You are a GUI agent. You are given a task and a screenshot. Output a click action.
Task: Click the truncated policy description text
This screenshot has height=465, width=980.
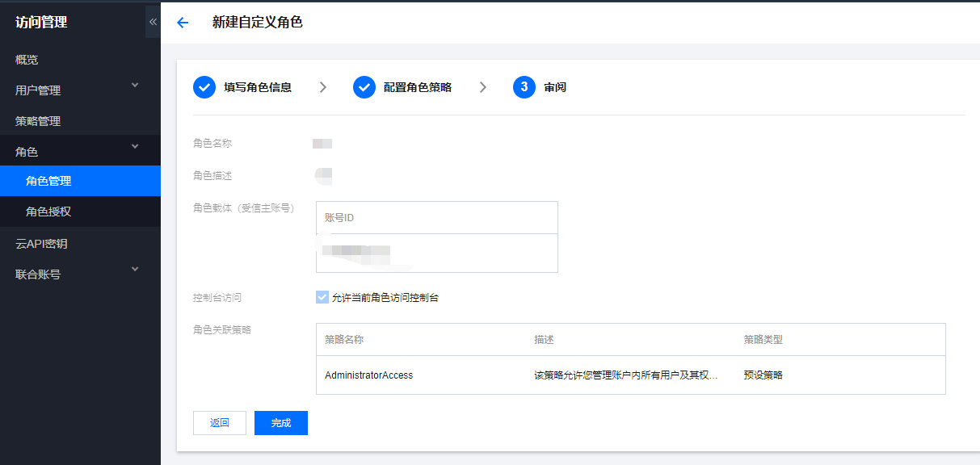625,375
